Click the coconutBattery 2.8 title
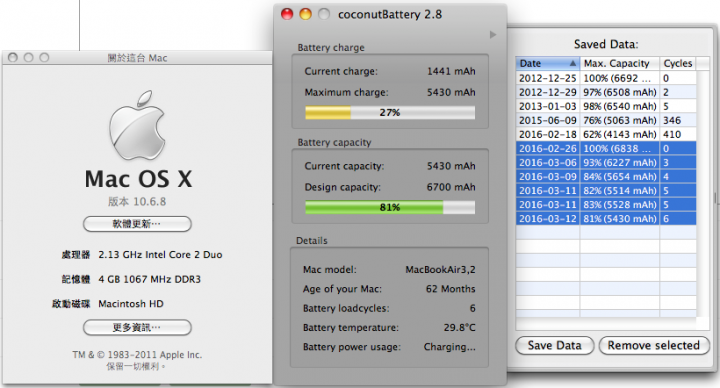 [x=390, y=15]
